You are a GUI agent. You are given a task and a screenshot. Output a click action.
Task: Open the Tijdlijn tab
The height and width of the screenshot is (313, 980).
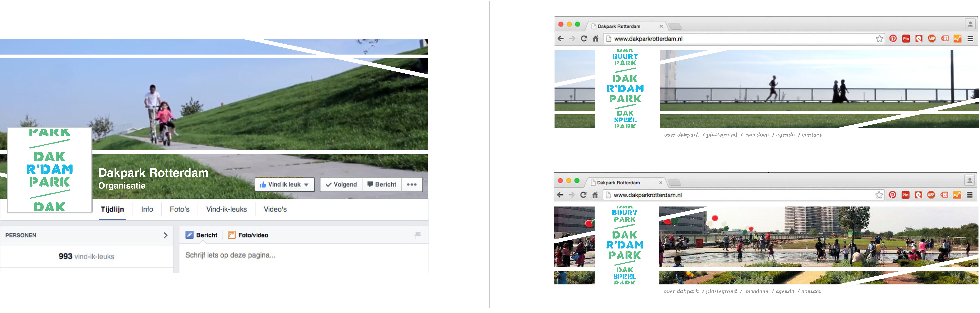[112, 209]
